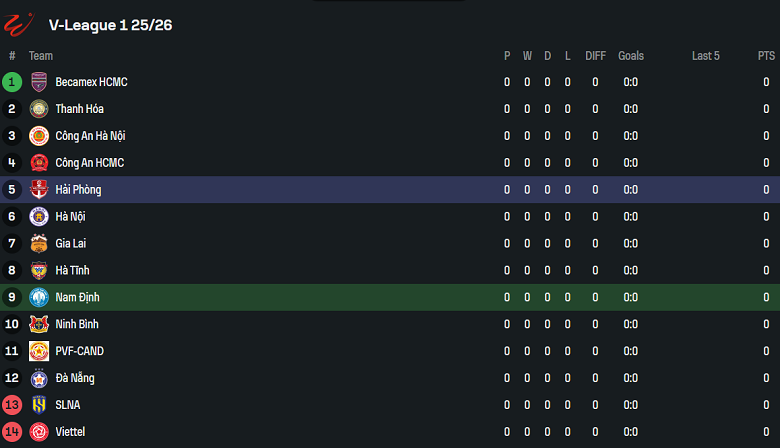Click the Công An HCMC club crest
The width and height of the screenshot is (780, 448).
(x=39, y=163)
